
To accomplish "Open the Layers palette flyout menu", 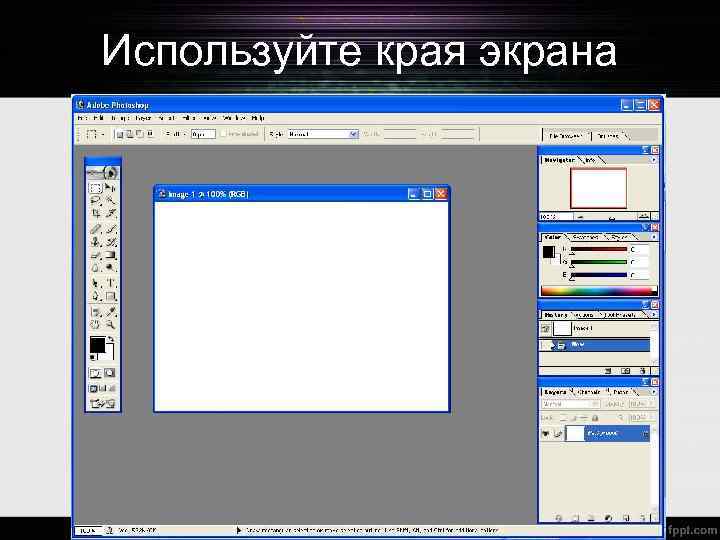I will tap(653, 392).
